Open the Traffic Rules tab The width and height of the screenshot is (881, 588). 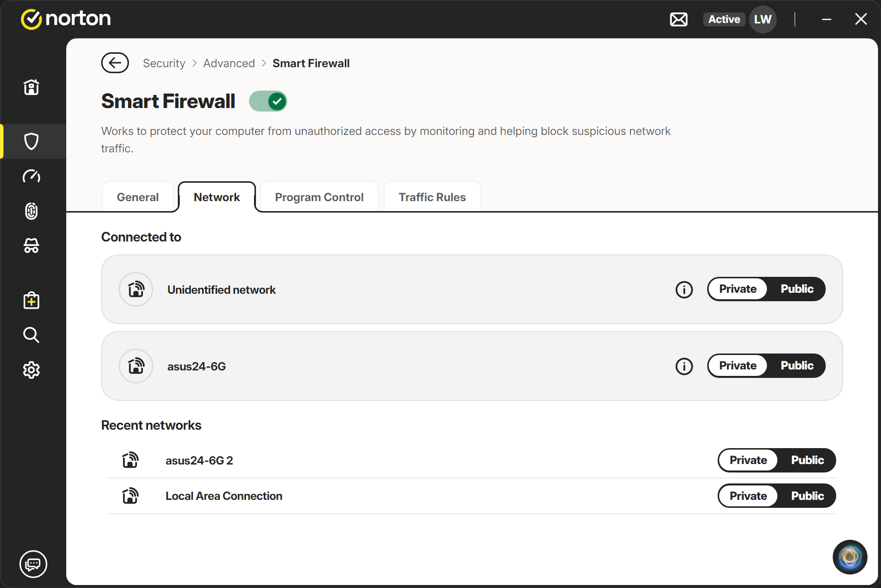[432, 197]
